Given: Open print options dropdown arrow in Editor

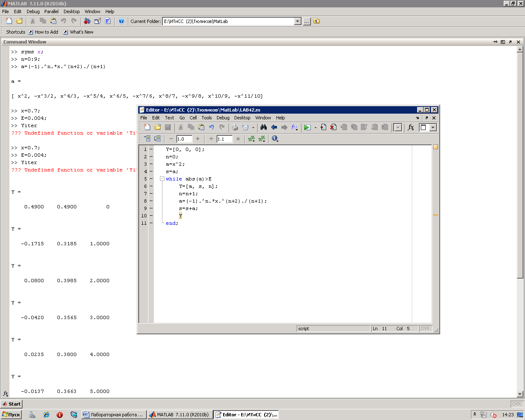Looking at the screenshot, I should tap(253, 128).
